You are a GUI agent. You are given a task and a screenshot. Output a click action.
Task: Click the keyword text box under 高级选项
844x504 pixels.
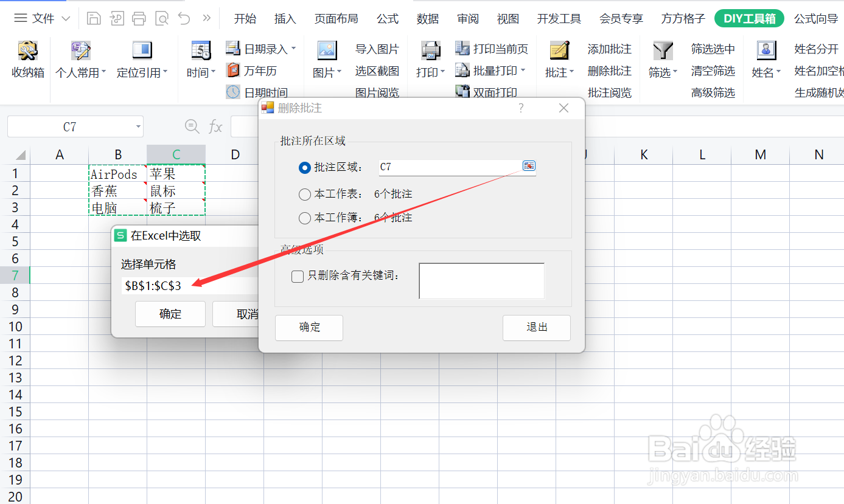point(481,281)
